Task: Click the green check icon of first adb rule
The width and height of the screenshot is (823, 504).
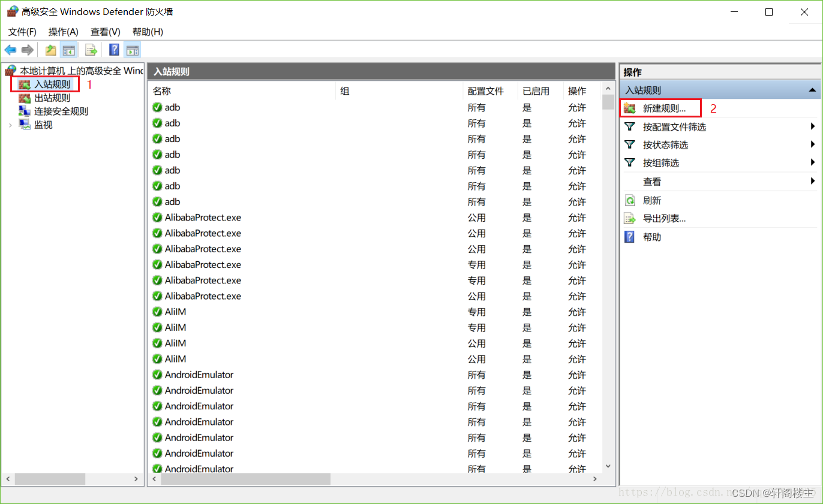Action: click(157, 107)
